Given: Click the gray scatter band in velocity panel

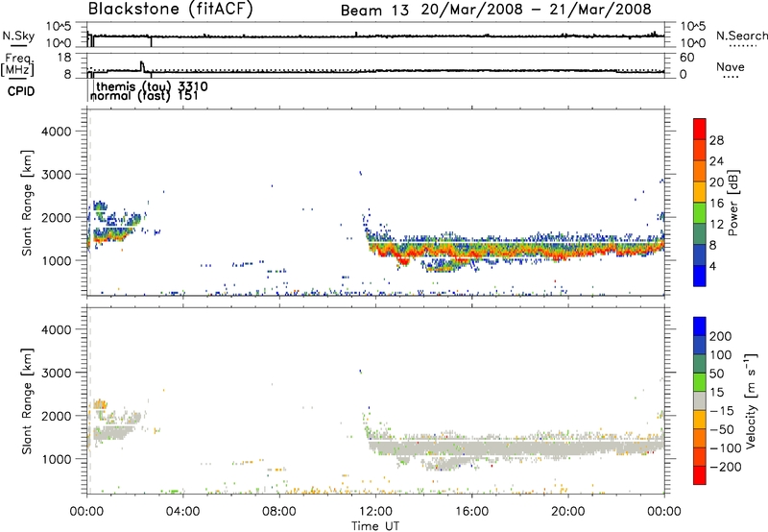Looking at the screenshot, I should tap(515, 447).
